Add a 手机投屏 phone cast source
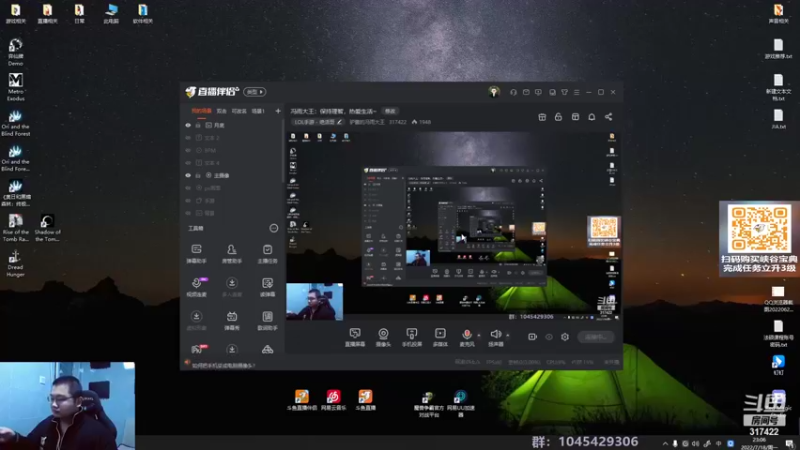 click(x=412, y=337)
